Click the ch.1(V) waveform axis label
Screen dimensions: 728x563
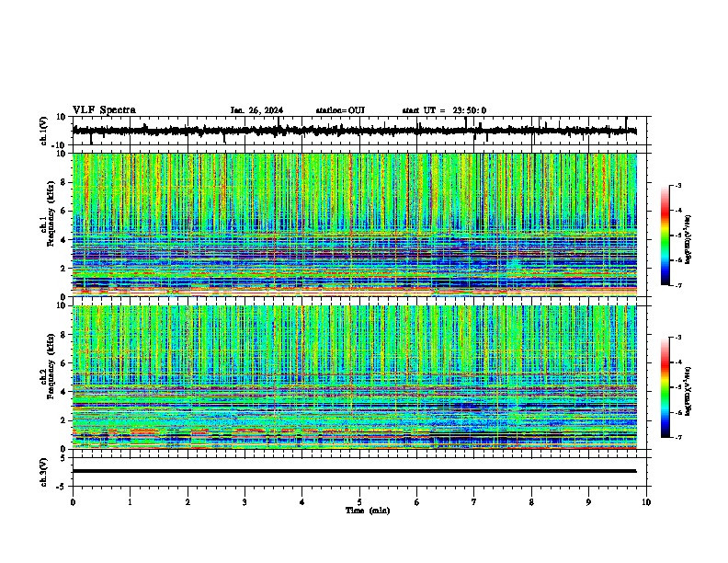pos(44,131)
